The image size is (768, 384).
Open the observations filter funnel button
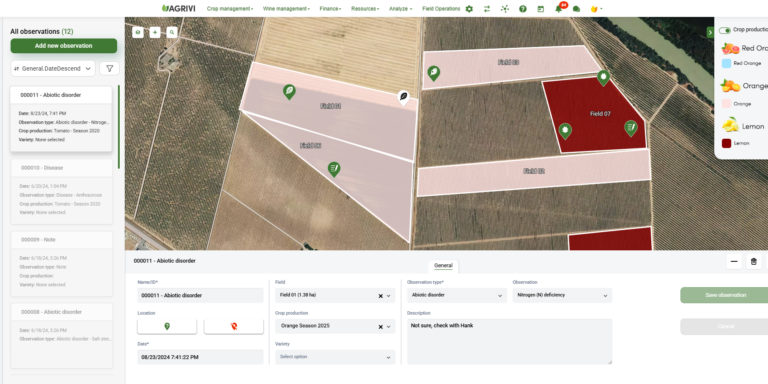coord(110,69)
